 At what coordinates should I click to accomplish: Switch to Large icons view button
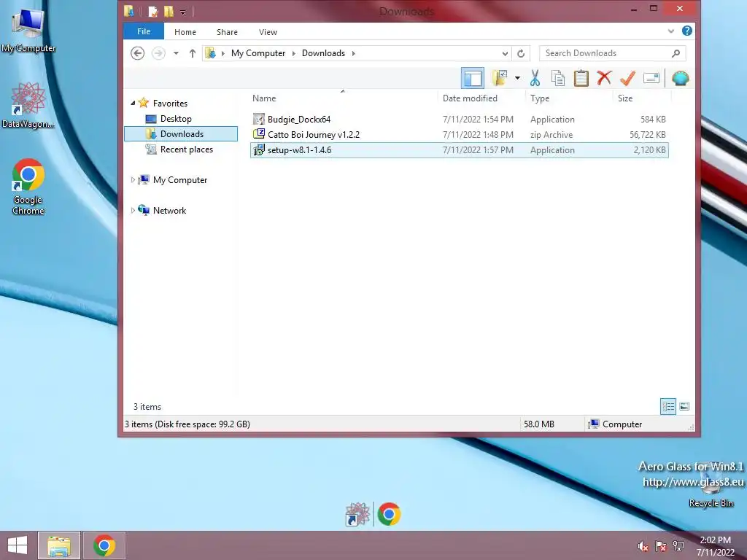point(684,406)
